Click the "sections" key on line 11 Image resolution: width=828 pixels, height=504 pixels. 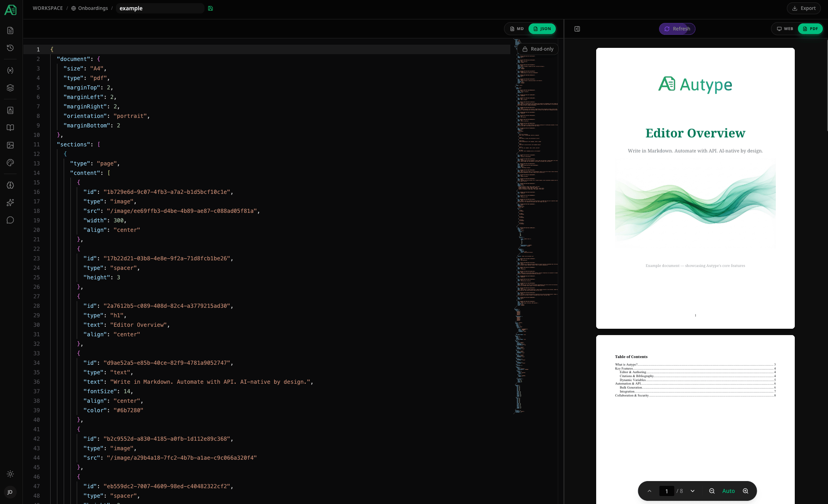pyautogui.click(x=74, y=144)
